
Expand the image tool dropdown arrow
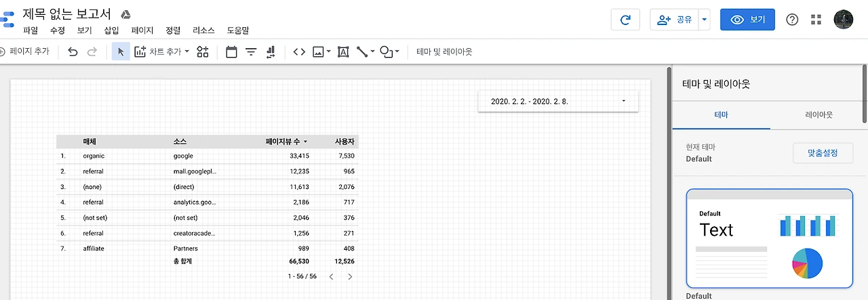pyautogui.click(x=329, y=51)
